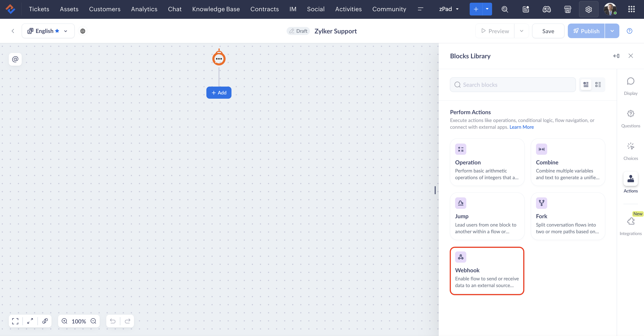The image size is (644, 336).
Task: Click the link connector icon in bottom toolbar
Action: click(x=45, y=321)
